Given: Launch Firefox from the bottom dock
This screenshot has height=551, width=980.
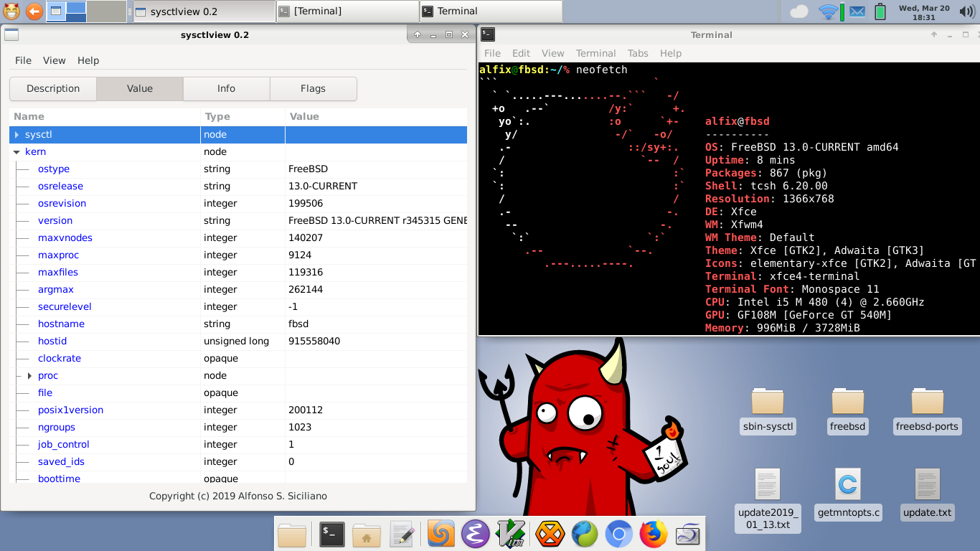Looking at the screenshot, I should coord(653,534).
